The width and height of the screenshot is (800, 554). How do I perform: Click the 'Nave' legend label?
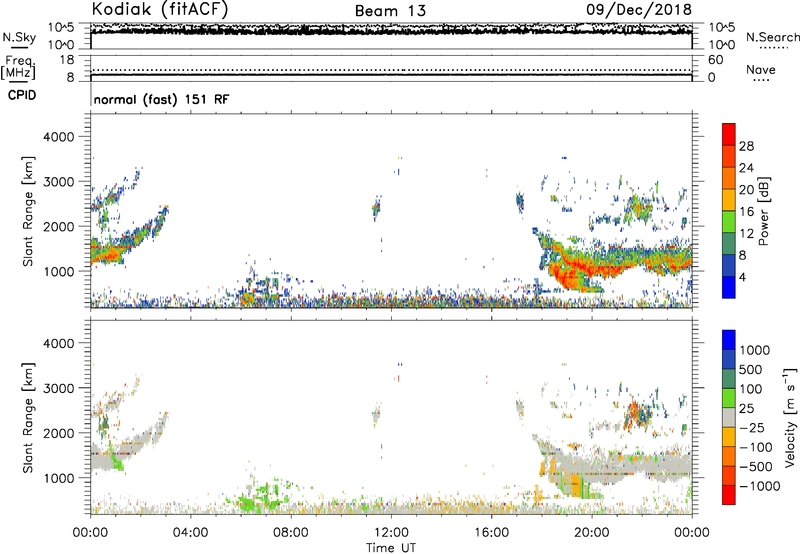click(x=761, y=69)
